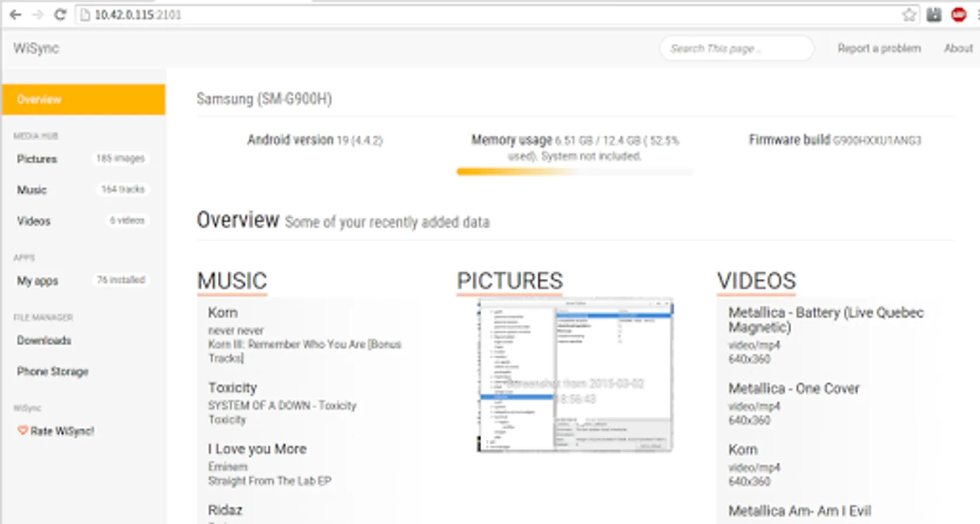Click Straight From The Lab EP text
Viewport: 980px width, 524px height.
coord(269,481)
